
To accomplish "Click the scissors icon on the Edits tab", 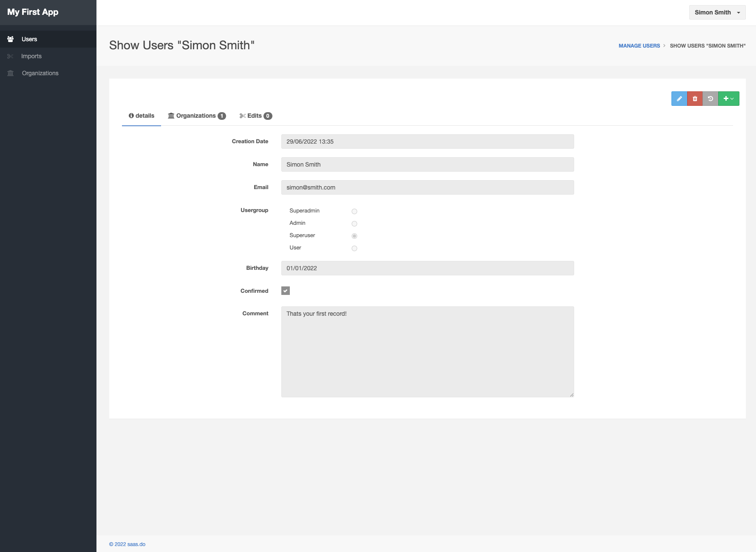I will [x=242, y=115].
